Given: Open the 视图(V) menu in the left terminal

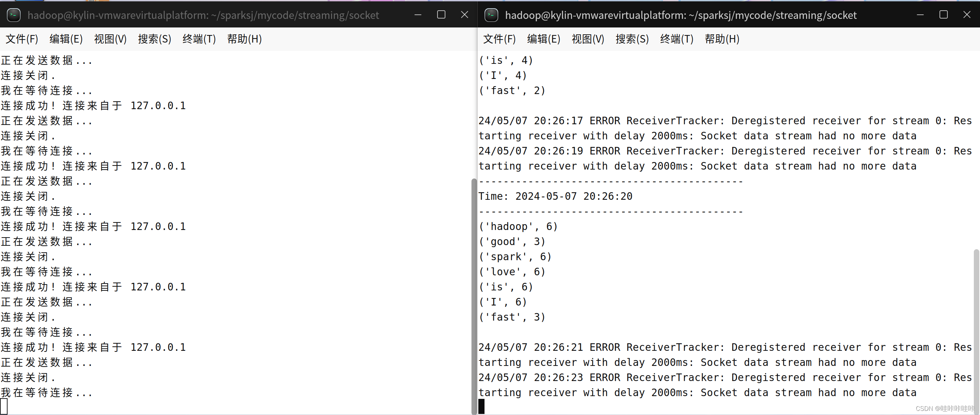Looking at the screenshot, I should 110,39.
